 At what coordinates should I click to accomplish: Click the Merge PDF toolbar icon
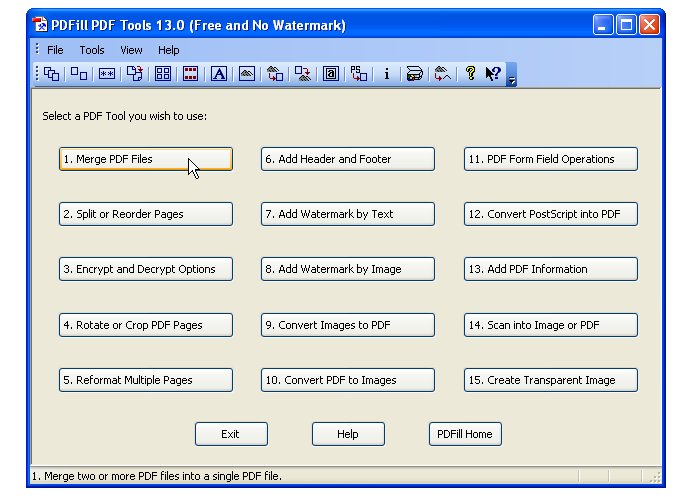coord(51,74)
